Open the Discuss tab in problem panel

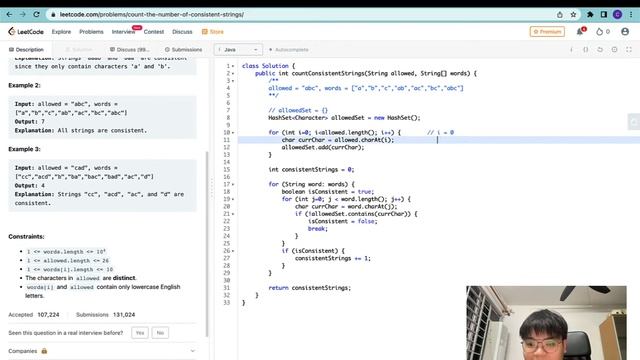coord(130,49)
